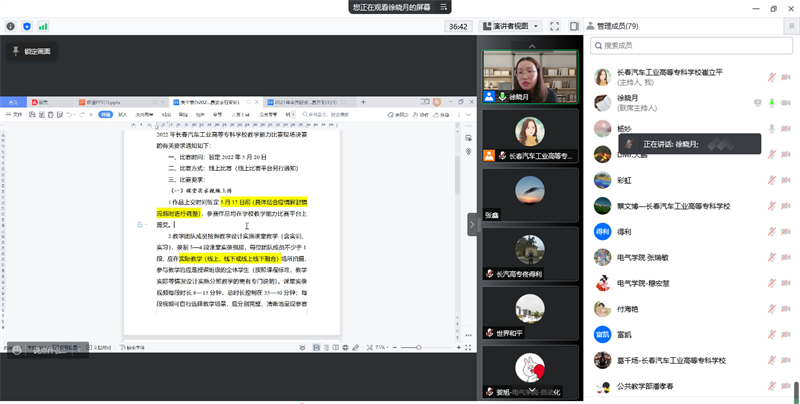Select the 开始 ribbon tab in WPS
This screenshot has height=404, width=800.
click(107, 114)
